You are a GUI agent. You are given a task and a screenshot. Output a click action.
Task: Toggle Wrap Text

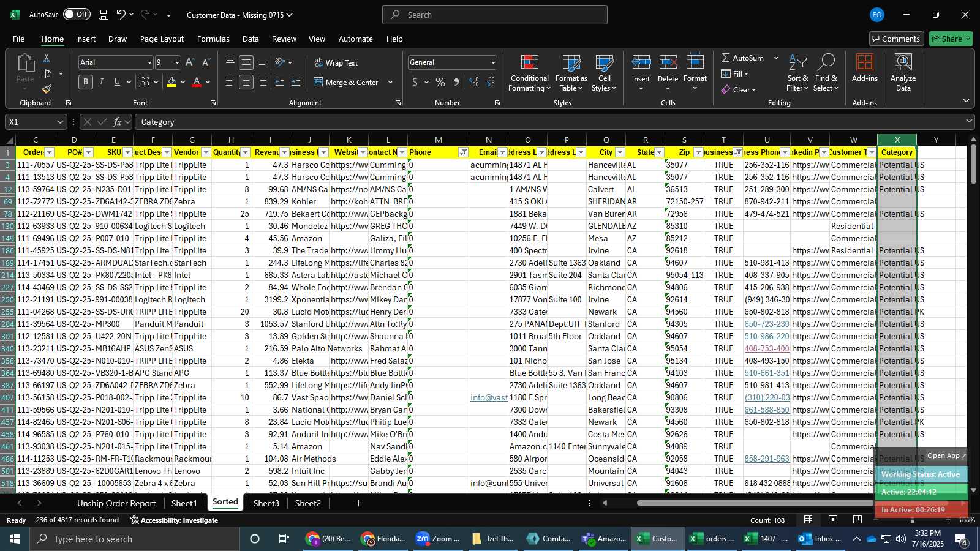point(336,62)
